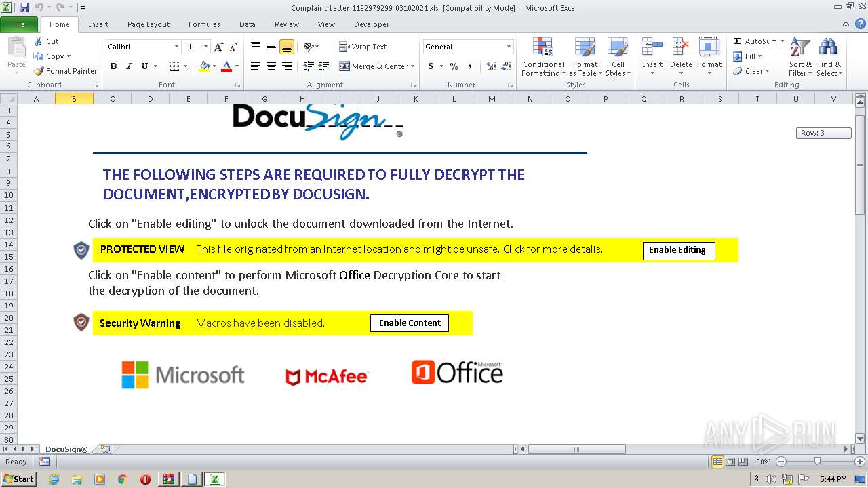
Task: Toggle Top Align alignment
Action: pyautogui.click(x=256, y=47)
